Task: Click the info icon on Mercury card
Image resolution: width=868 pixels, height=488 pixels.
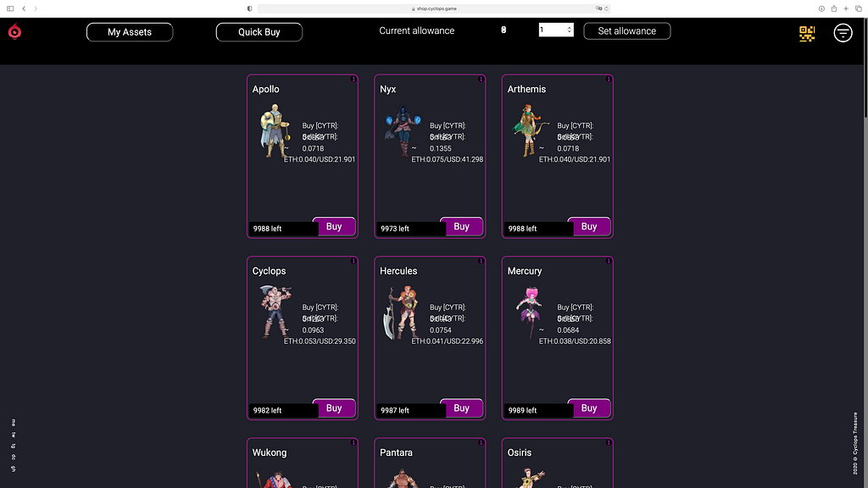Action: pos(609,261)
